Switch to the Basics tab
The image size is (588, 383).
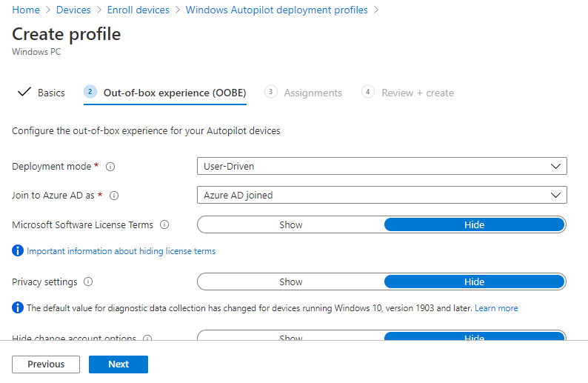51,93
